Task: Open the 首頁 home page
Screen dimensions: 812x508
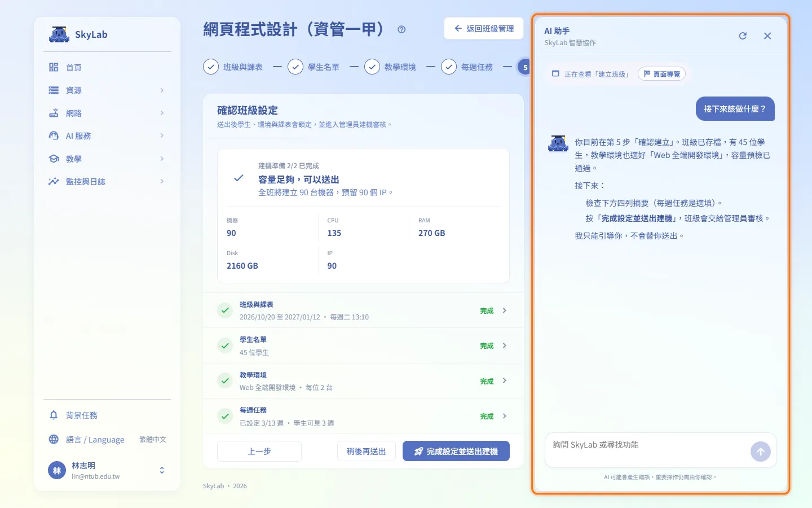Action: pyautogui.click(x=107, y=67)
